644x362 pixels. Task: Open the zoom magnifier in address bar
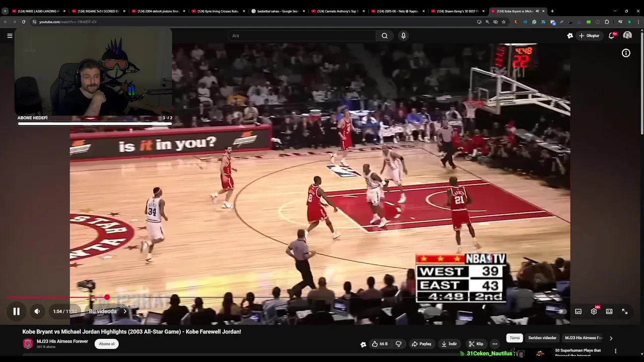tap(487, 22)
